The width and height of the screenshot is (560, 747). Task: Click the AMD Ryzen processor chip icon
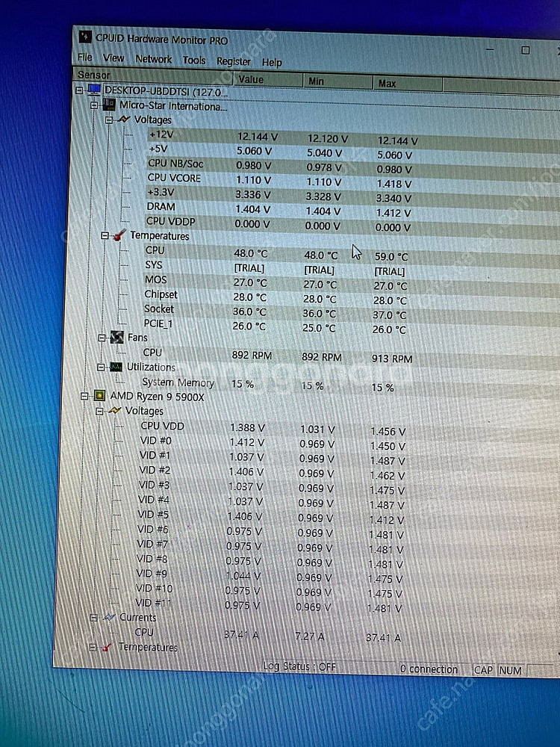(x=99, y=395)
